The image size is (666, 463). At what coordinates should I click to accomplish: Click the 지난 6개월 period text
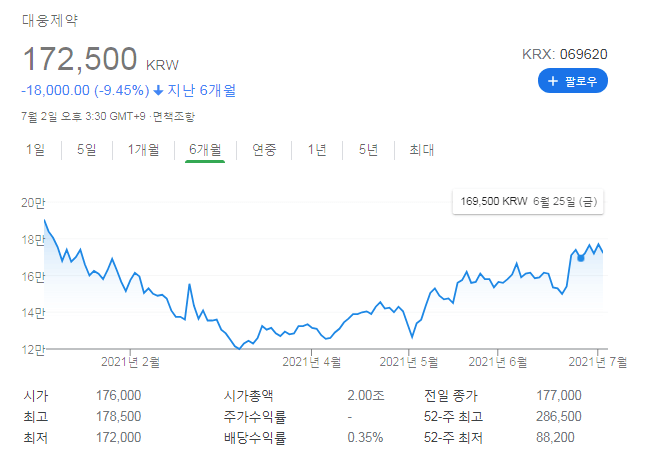coord(202,90)
